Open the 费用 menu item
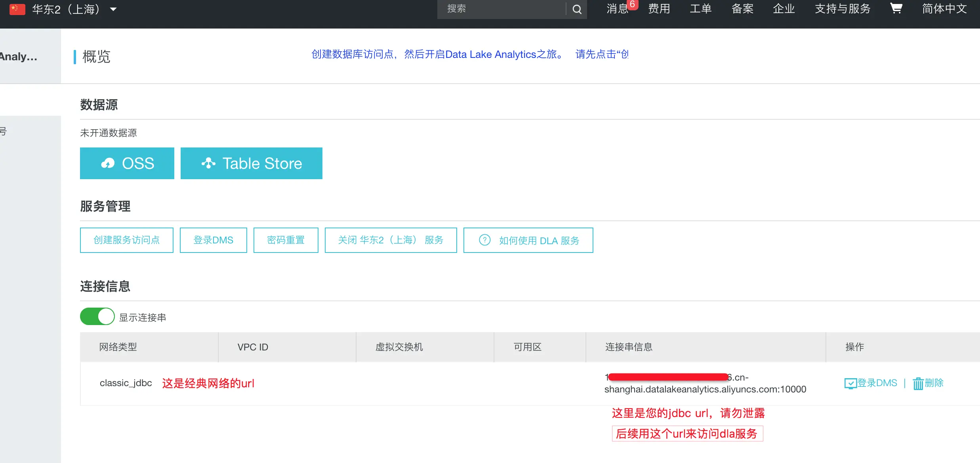980x463 pixels. 659,9
